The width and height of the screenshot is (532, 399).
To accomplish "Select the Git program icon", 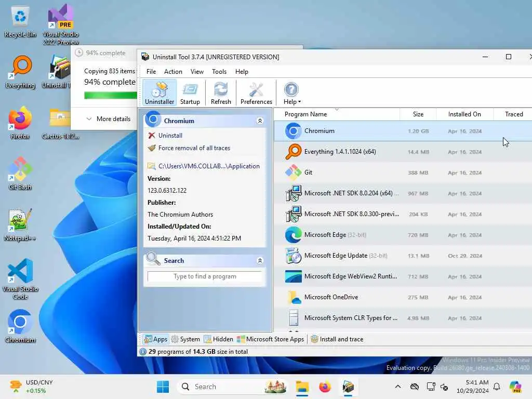I will pyautogui.click(x=293, y=172).
